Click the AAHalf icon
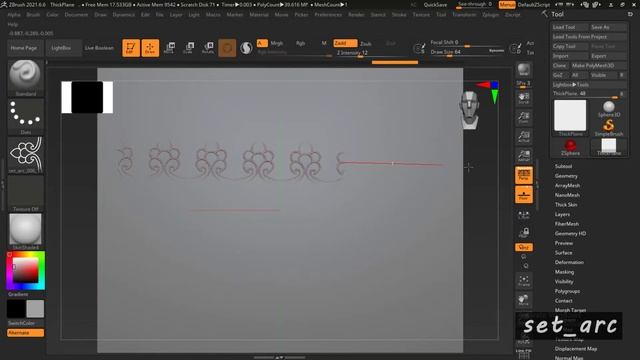 click(x=524, y=156)
